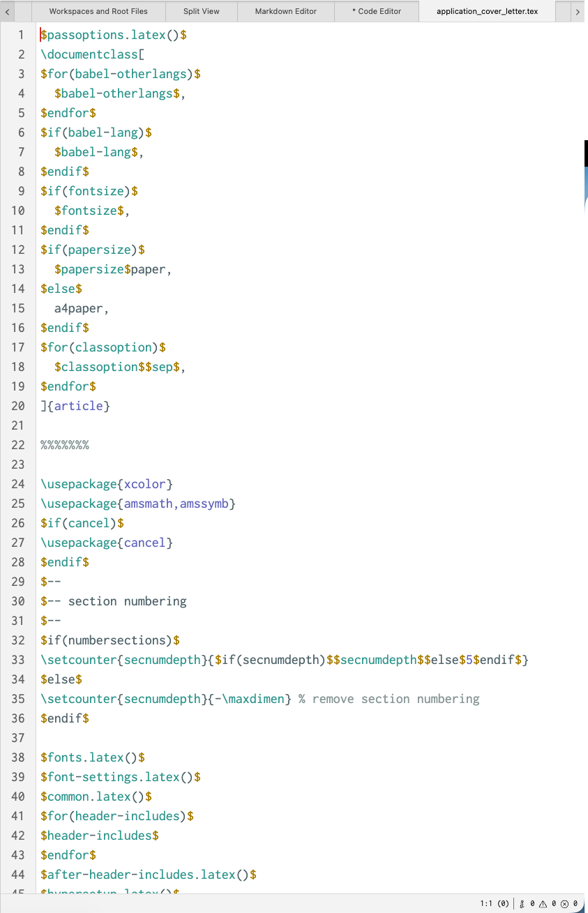Click the hint count icon in the status bar

[x=522, y=903]
